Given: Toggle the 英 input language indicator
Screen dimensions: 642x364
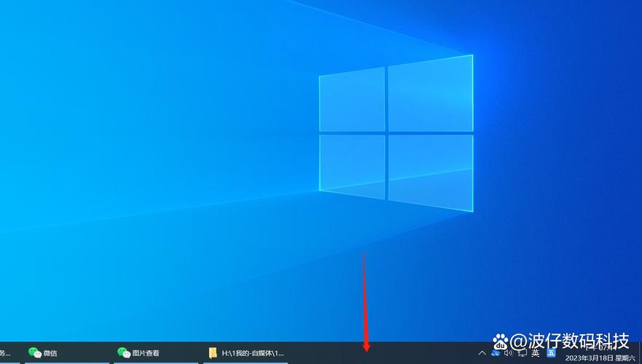Looking at the screenshot, I should click(536, 353).
